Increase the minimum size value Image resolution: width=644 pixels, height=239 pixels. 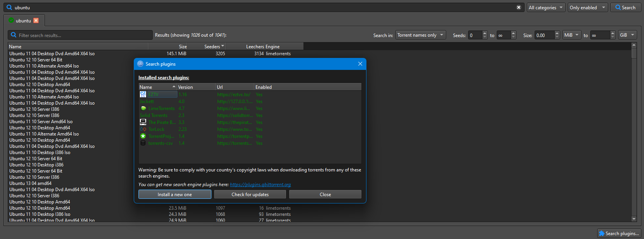[x=557, y=33]
